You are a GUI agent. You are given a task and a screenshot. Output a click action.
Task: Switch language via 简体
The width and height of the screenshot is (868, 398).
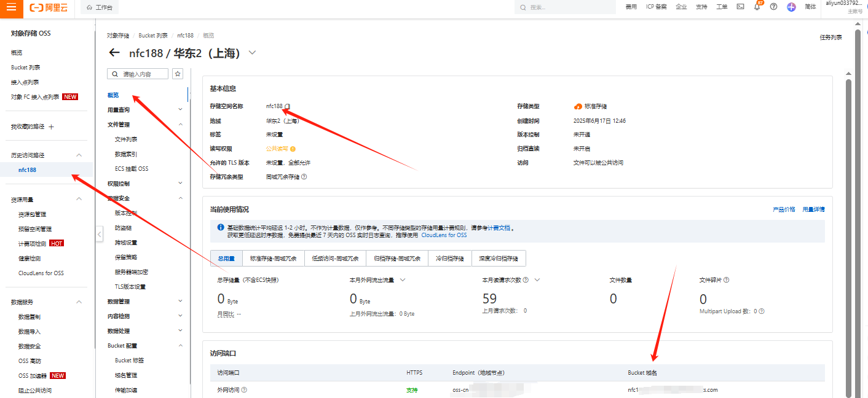click(810, 7)
